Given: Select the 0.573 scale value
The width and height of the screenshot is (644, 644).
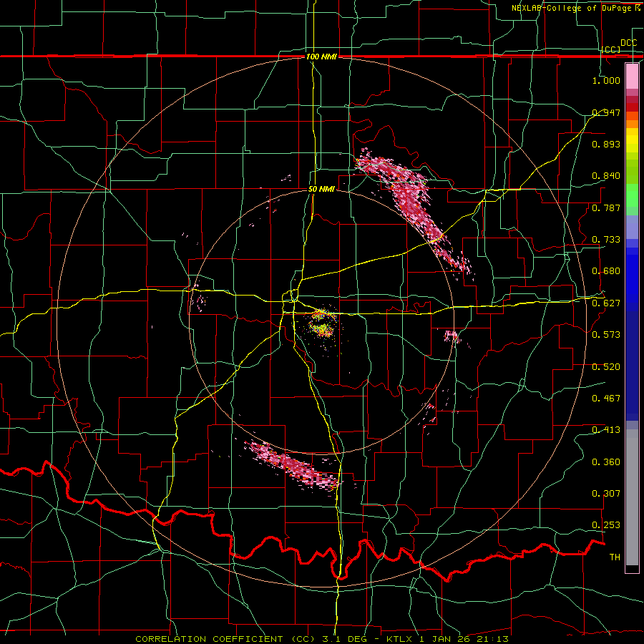Looking at the screenshot, I should click(606, 335).
